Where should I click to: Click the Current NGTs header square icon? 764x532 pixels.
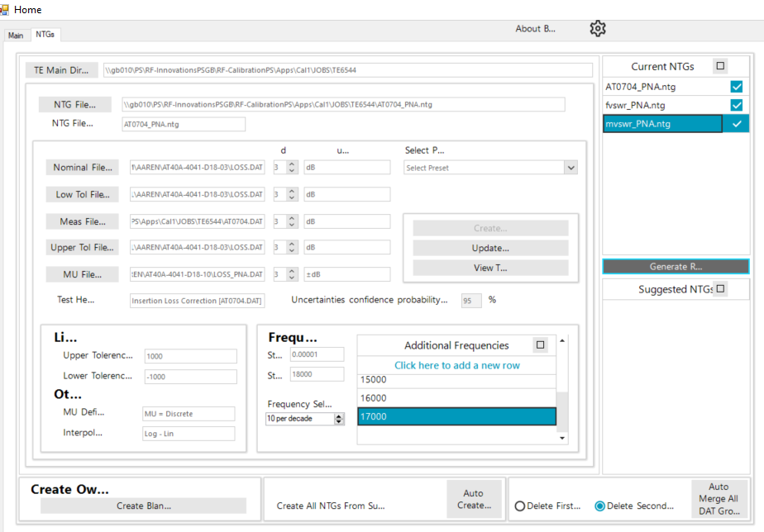click(720, 66)
